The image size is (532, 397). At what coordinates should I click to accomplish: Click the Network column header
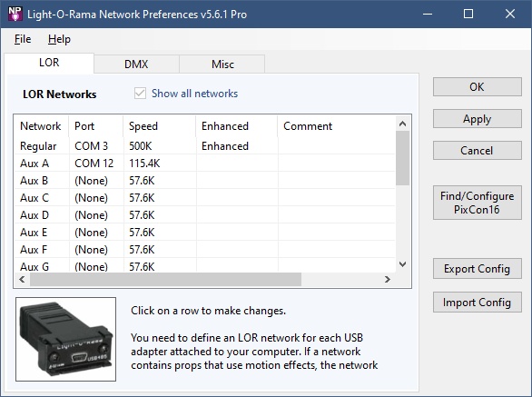pyautogui.click(x=42, y=126)
